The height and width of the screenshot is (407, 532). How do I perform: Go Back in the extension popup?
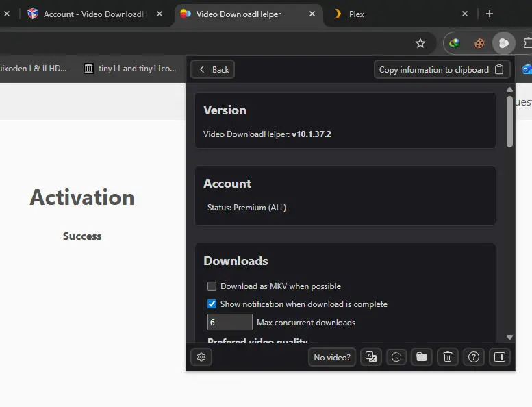coord(213,70)
